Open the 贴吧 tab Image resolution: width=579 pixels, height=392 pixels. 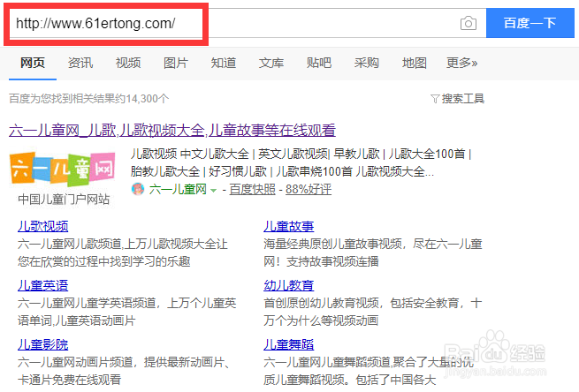[x=319, y=63]
